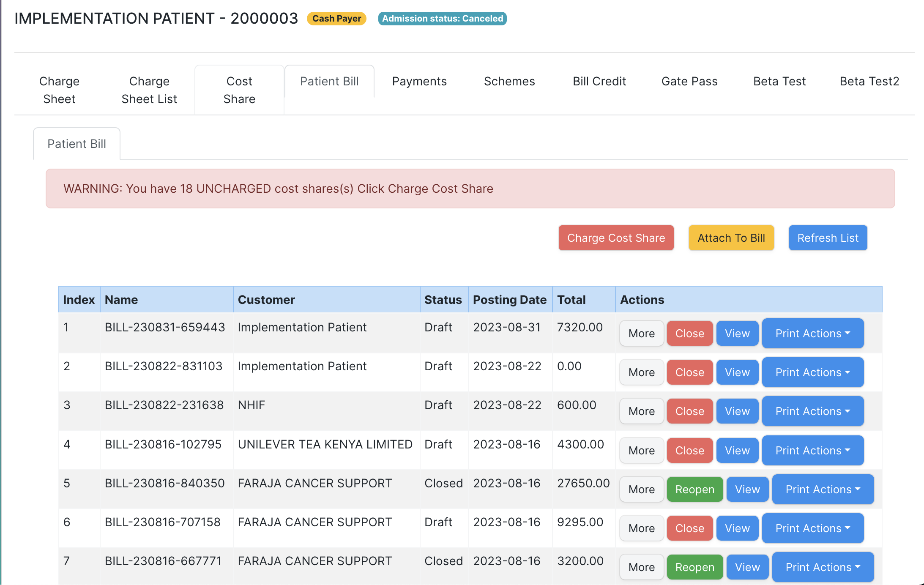The height and width of the screenshot is (585, 924).
Task: View bill BILL-230822-831103
Action: pyautogui.click(x=738, y=372)
